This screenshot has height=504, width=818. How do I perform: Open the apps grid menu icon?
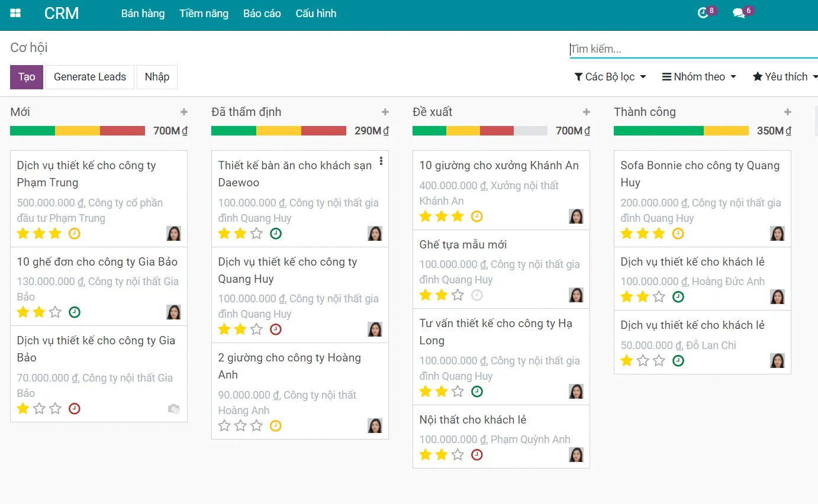(x=15, y=13)
